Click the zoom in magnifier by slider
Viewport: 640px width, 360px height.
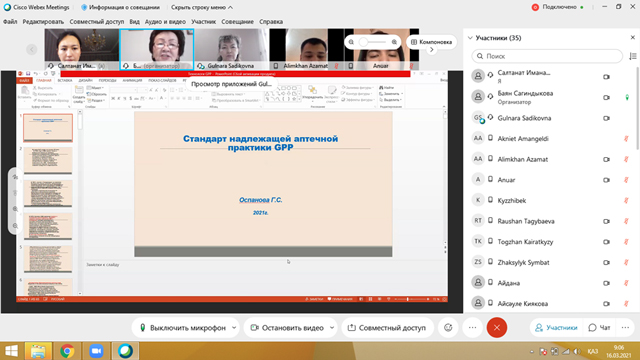tap(394, 42)
